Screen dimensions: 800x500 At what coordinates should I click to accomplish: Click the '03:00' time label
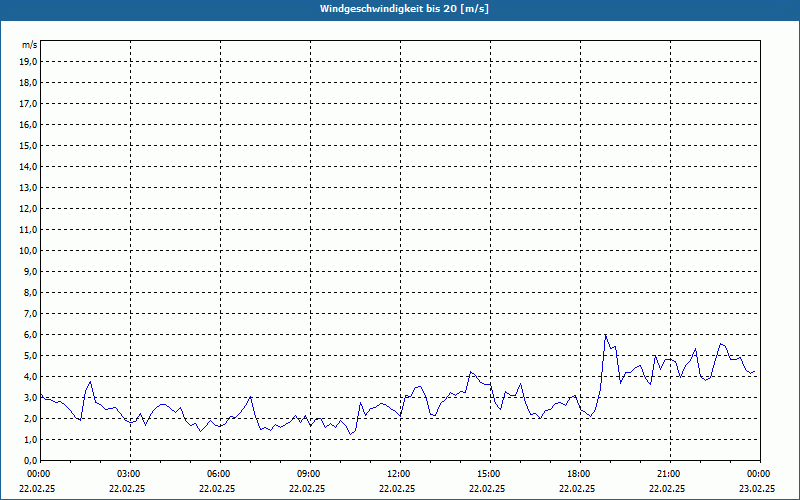pos(131,474)
